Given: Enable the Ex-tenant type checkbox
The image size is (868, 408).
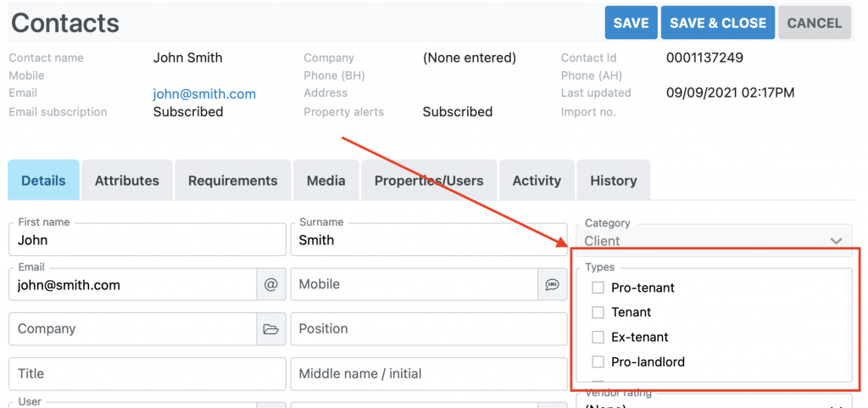Looking at the screenshot, I should tap(598, 338).
